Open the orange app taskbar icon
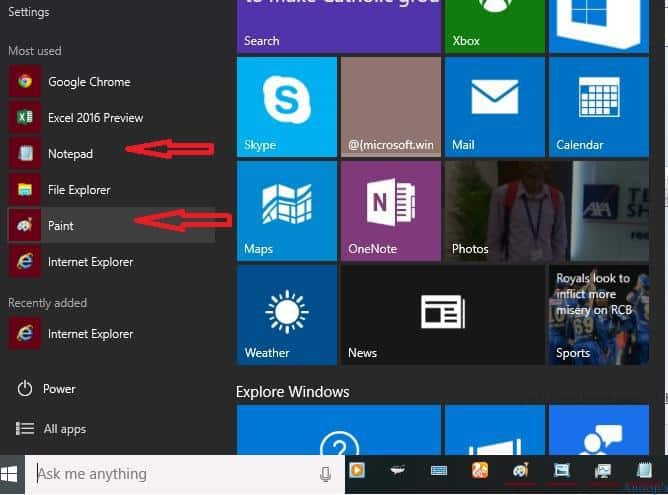668x495 pixels. (480, 470)
